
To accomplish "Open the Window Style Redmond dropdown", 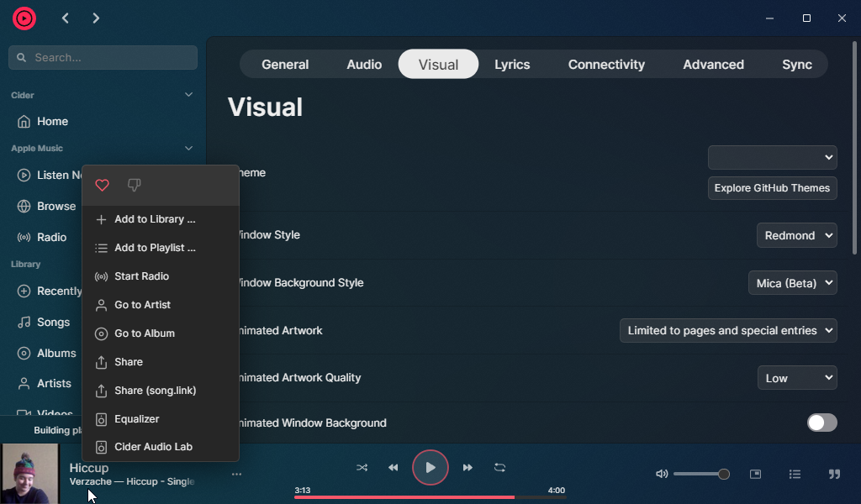I will click(796, 235).
